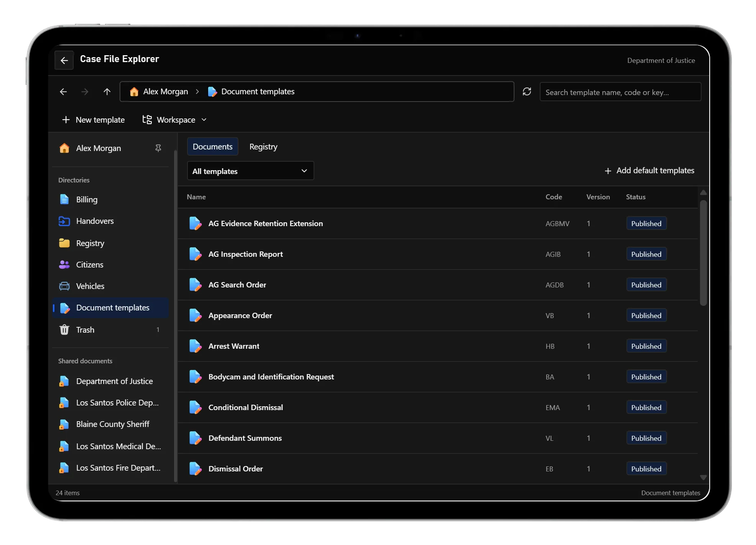The image size is (756, 545).
Task: Go up one directory level
Action: pyautogui.click(x=107, y=92)
